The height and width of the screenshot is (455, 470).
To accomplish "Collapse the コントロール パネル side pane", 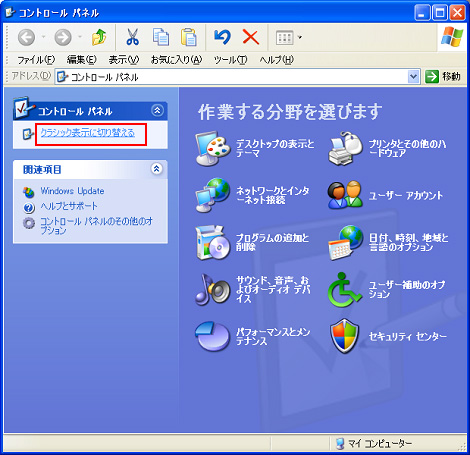I will (x=157, y=110).
